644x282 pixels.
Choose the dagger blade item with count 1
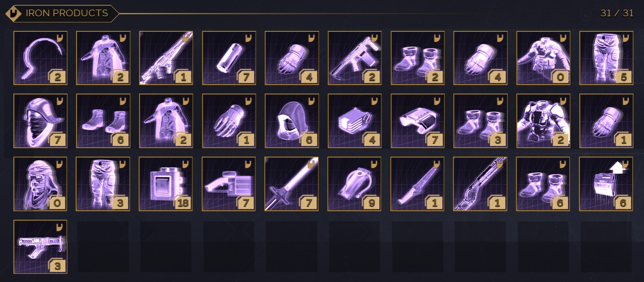[x=417, y=184]
